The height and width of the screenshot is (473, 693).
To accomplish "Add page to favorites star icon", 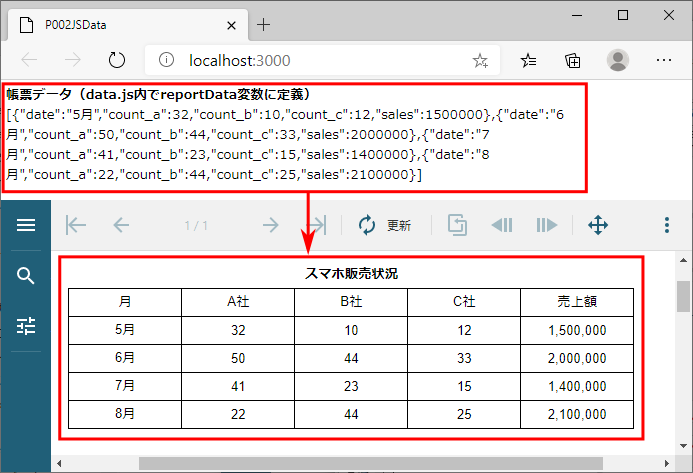I will point(480,60).
